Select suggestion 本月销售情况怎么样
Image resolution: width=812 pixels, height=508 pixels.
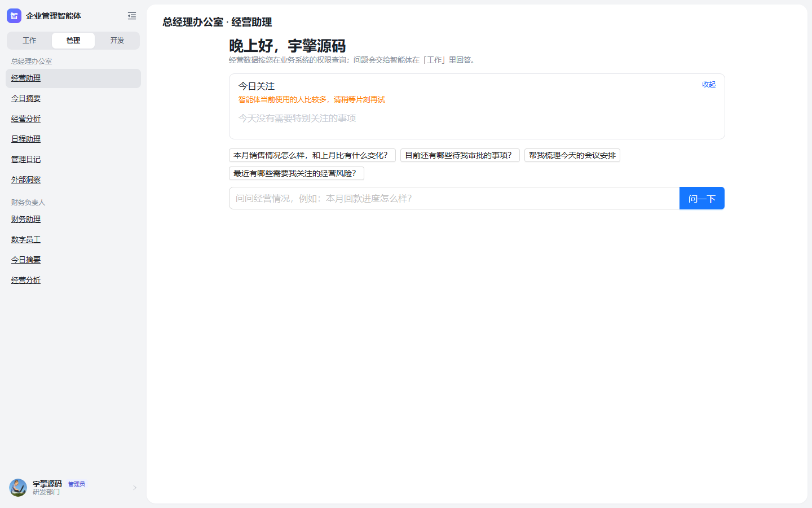click(312, 155)
